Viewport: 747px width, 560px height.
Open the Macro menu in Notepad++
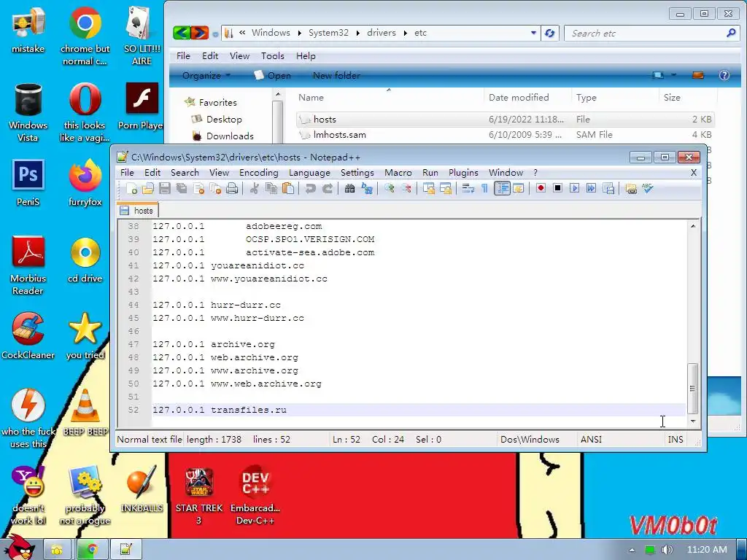398,173
